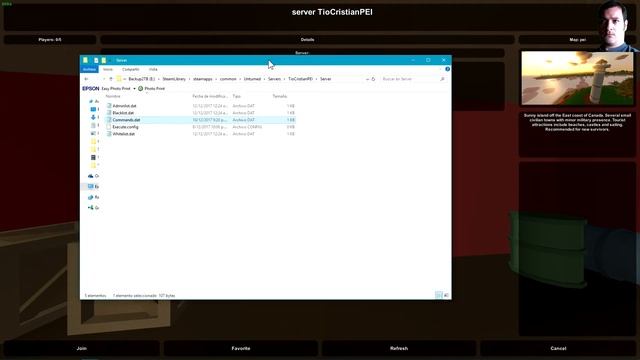Click new folder quick access toolbar icon

pos(104,60)
